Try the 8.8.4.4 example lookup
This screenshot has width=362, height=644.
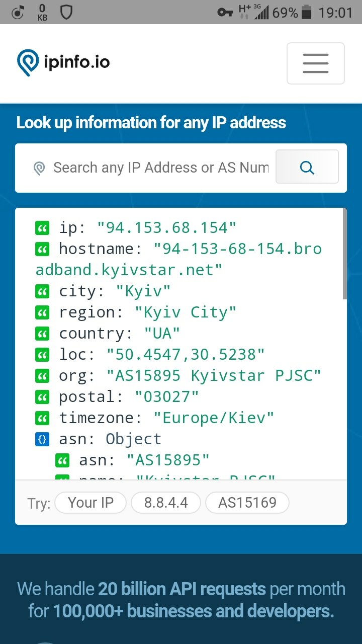coord(166,503)
